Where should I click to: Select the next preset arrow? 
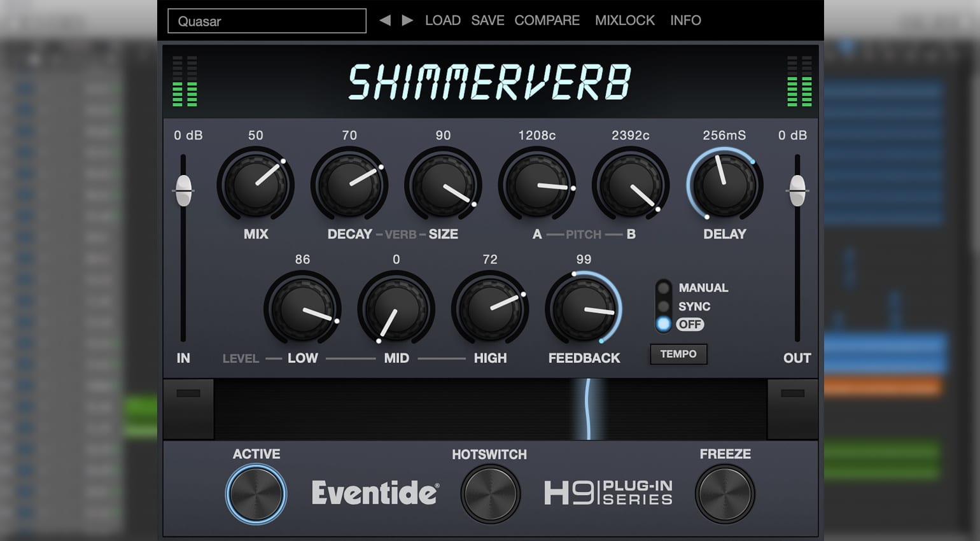tap(408, 20)
